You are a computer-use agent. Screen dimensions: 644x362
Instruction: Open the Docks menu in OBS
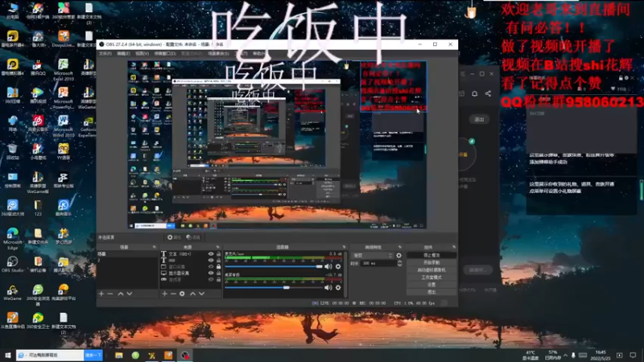click(x=165, y=54)
